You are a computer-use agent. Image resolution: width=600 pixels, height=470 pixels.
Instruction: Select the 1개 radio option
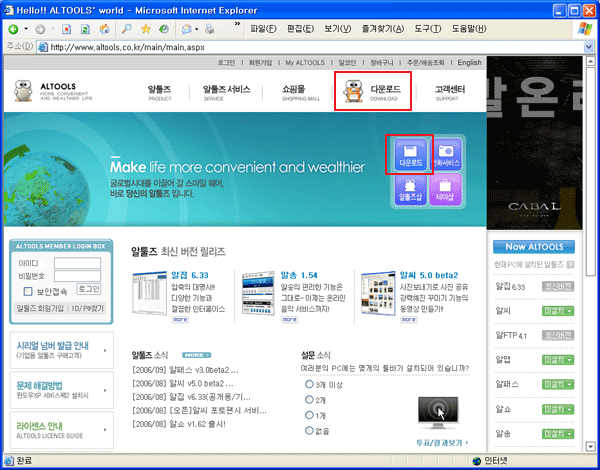point(309,415)
